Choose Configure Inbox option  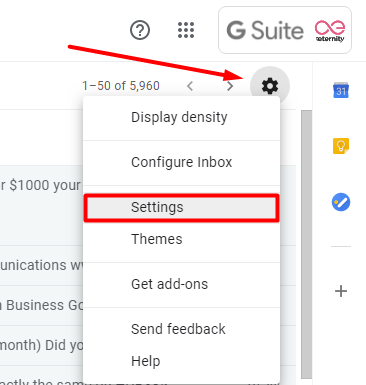181,162
